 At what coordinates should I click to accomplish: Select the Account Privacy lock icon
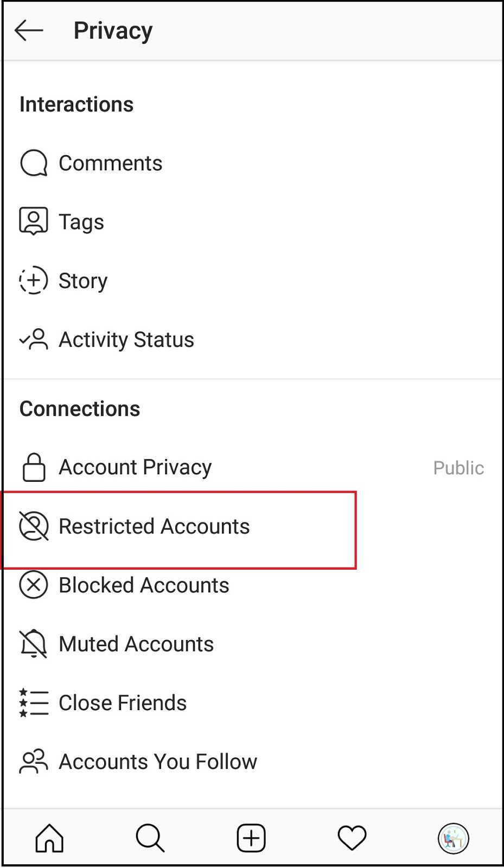(34, 467)
